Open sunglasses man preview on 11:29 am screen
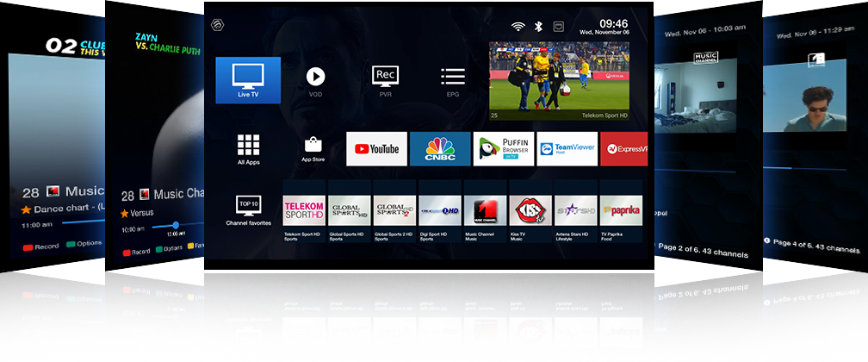The width and height of the screenshot is (868, 362). click(803, 95)
